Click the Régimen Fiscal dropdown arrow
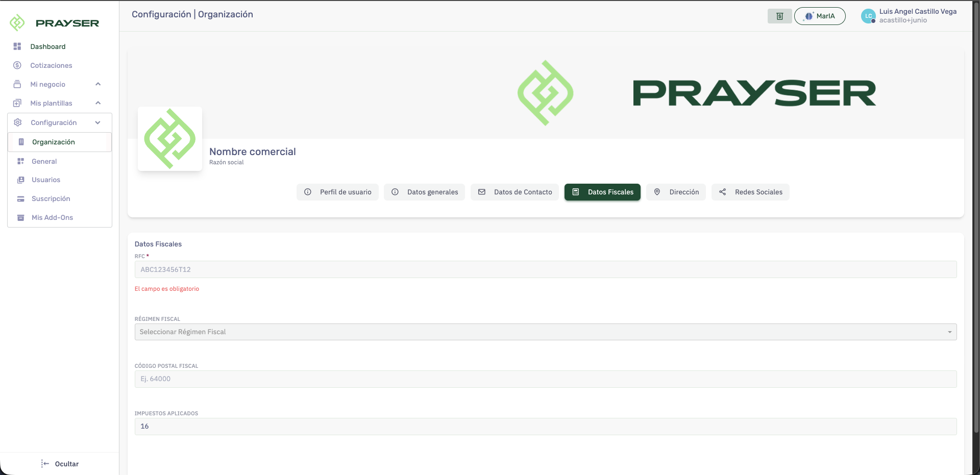Viewport: 980px width, 475px height. pyautogui.click(x=950, y=332)
